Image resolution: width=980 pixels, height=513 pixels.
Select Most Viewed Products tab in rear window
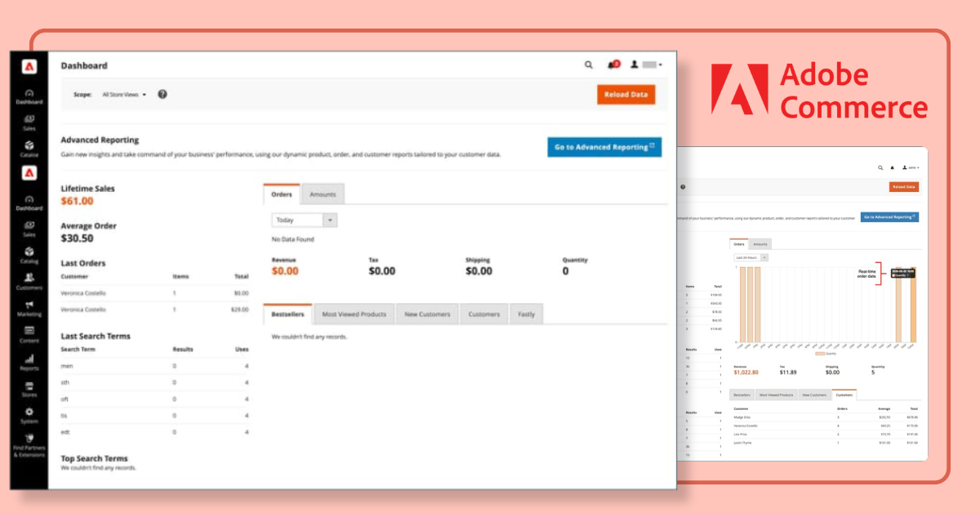coord(776,395)
